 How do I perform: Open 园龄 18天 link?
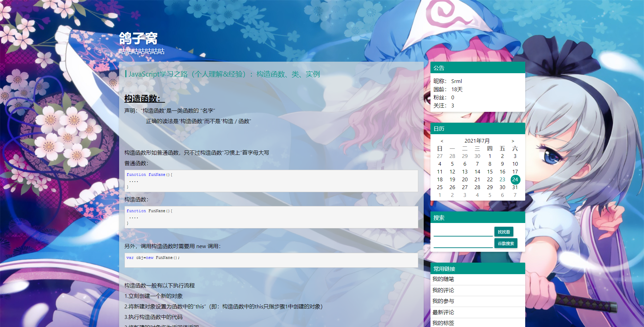click(x=457, y=89)
